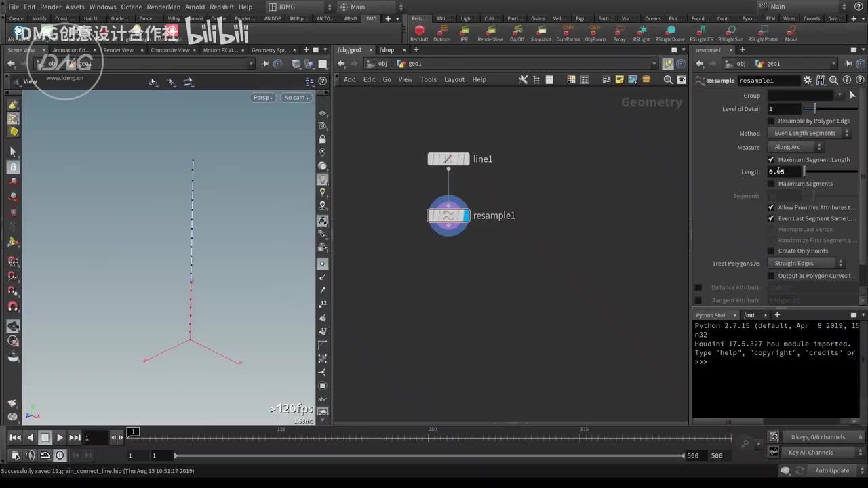The image size is (868, 488).
Task: Toggle Resample by Polygon Edge checkbox
Action: pos(771,121)
